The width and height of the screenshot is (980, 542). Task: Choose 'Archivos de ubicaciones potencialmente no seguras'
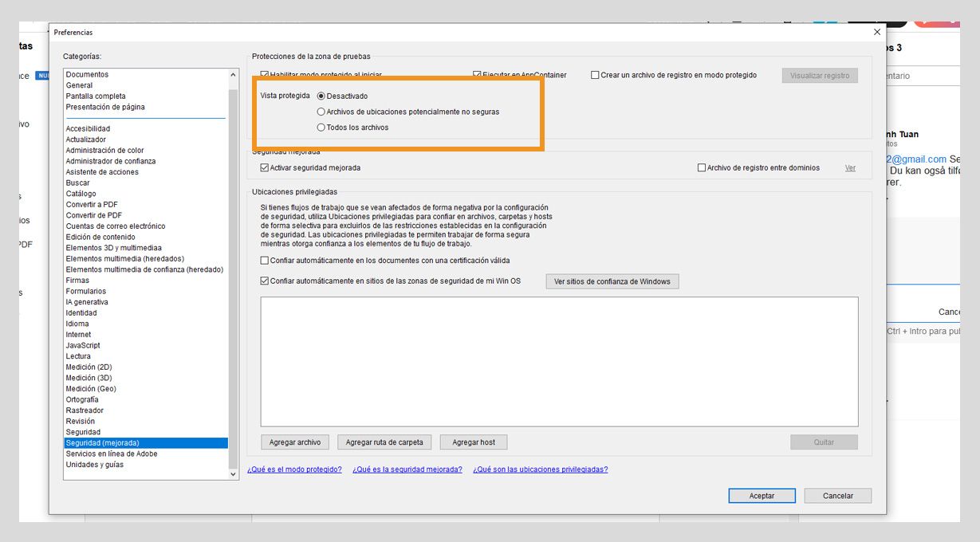321,112
